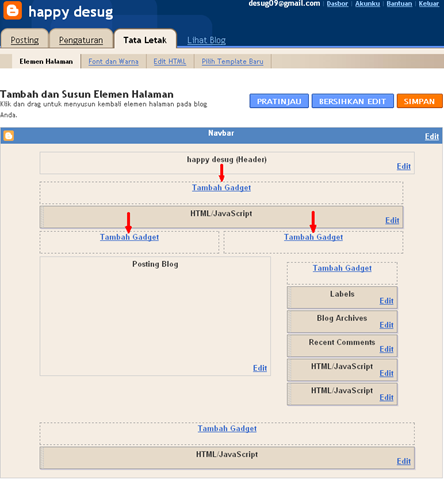444x480 pixels.
Task: Open the Pengaturan tab
Action: pyautogui.click(x=81, y=40)
